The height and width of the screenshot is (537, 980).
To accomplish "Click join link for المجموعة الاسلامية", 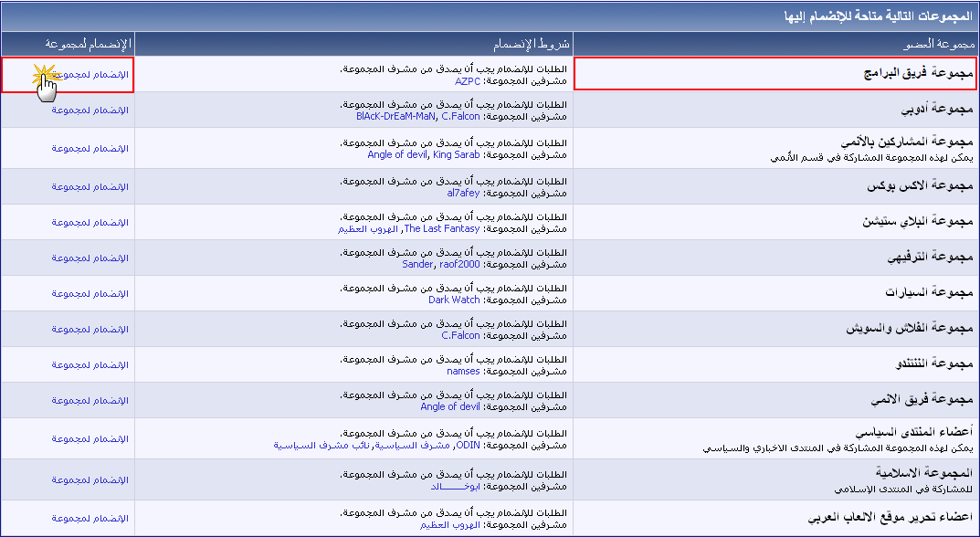I will coord(90,479).
